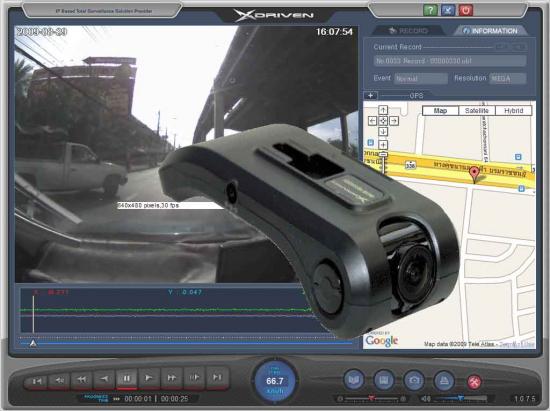Click the 00:00:01 elapsed time readout
Screen dimensions: 550x411
(138, 399)
